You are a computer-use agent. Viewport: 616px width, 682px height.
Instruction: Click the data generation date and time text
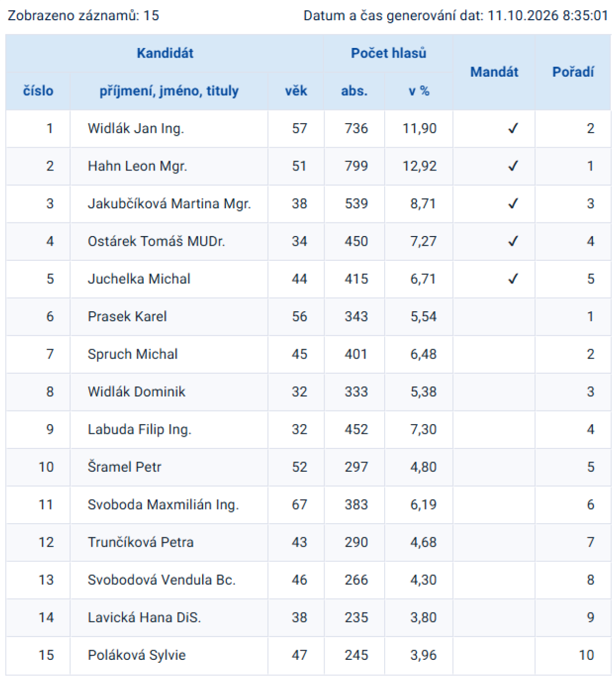pyautogui.click(x=456, y=16)
